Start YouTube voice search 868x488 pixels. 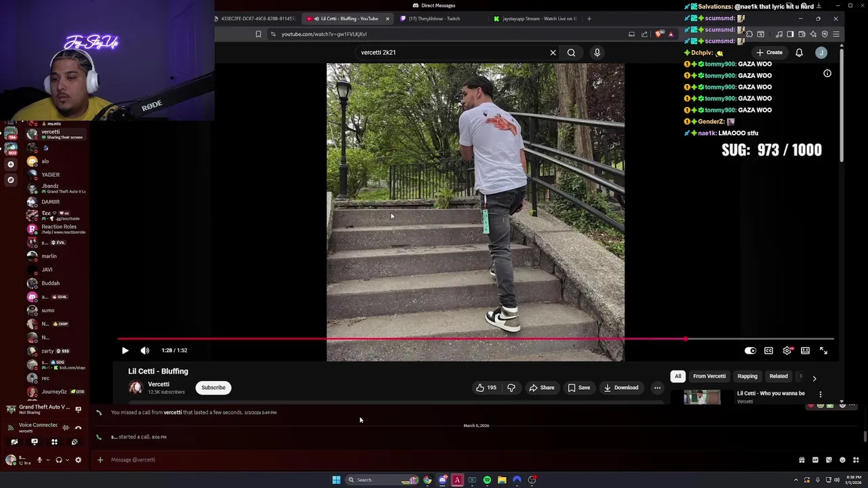[597, 52]
